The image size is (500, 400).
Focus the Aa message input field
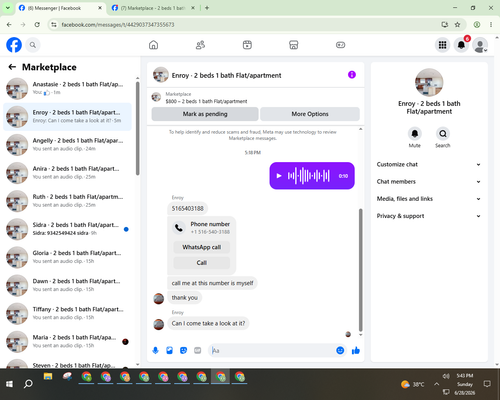click(x=272, y=350)
